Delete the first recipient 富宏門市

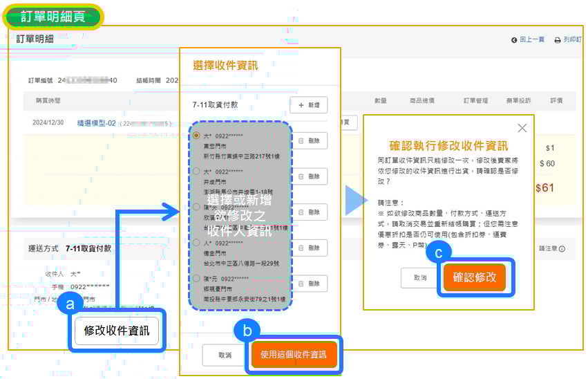click(308, 140)
